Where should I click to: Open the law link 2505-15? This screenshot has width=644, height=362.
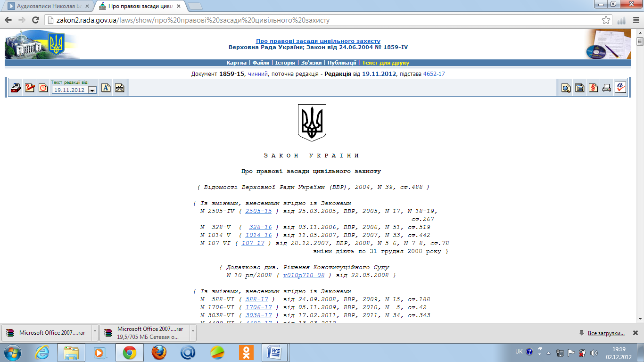click(258, 211)
